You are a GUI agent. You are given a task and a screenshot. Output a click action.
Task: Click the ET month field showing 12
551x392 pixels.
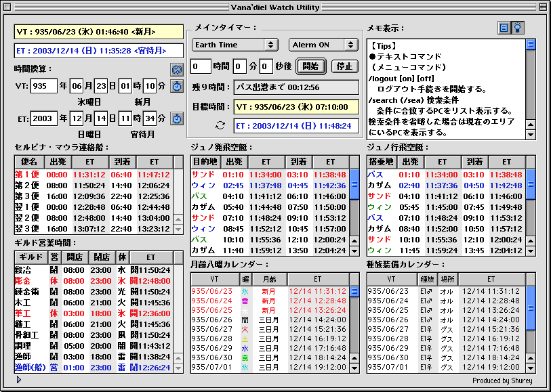click(x=77, y=118)
